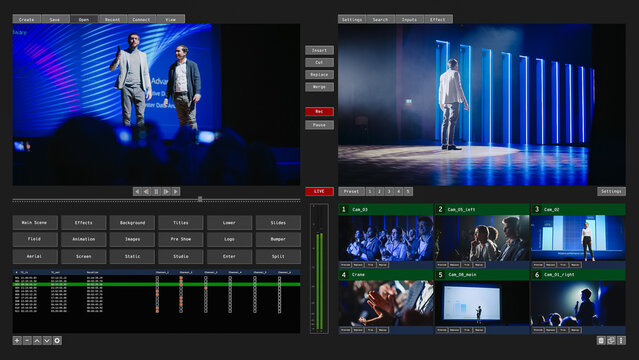Toggle Channel_6 on the green highlighted row

pos(280,284)
